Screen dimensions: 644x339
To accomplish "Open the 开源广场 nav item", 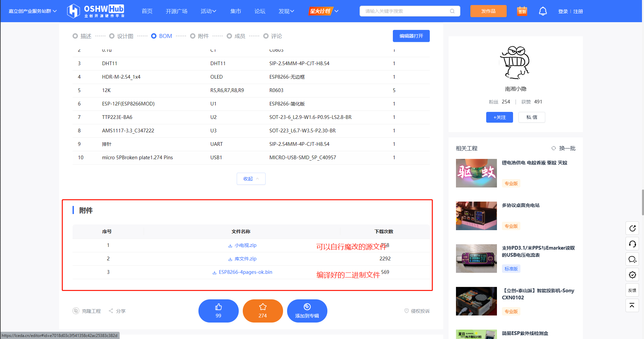I will click(176, 11).
